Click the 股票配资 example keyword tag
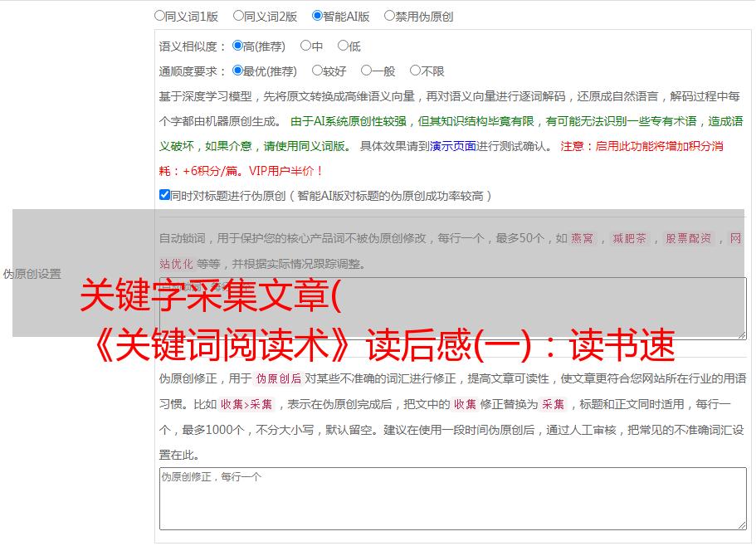This screenshot has height=546, width=756. coord(688,238)
